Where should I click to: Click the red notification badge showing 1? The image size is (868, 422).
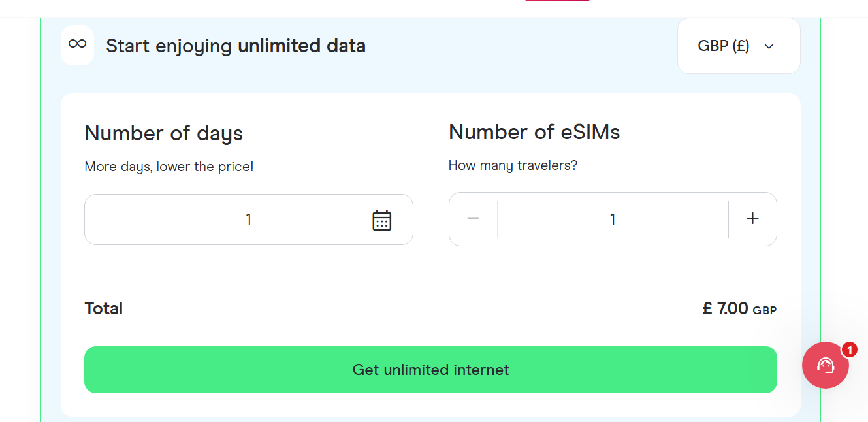[x=848, y=350]
